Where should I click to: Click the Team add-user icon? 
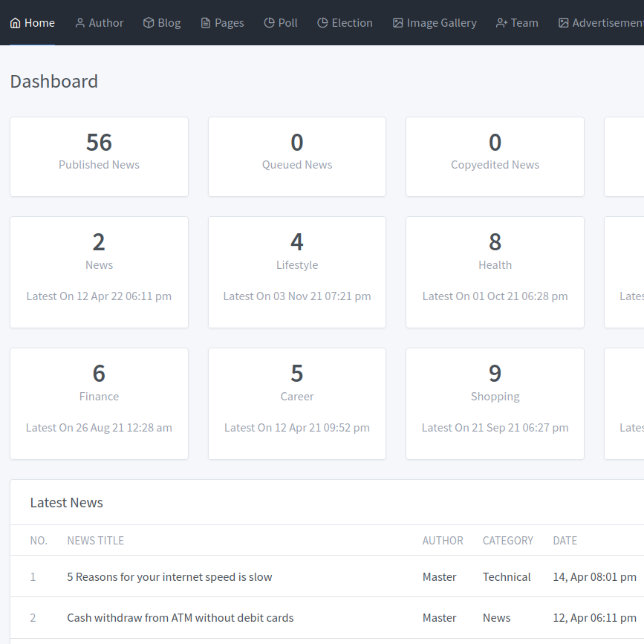502,23
